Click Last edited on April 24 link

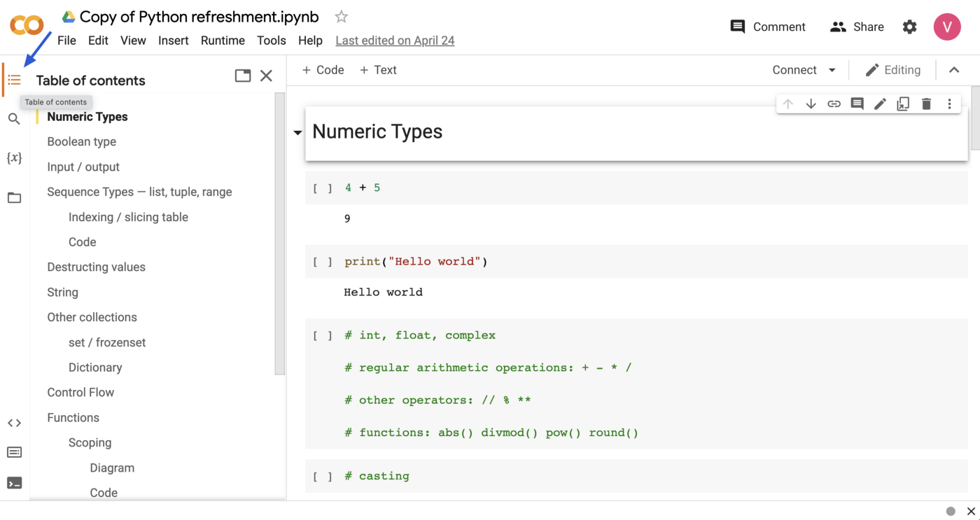click(395, 41)
